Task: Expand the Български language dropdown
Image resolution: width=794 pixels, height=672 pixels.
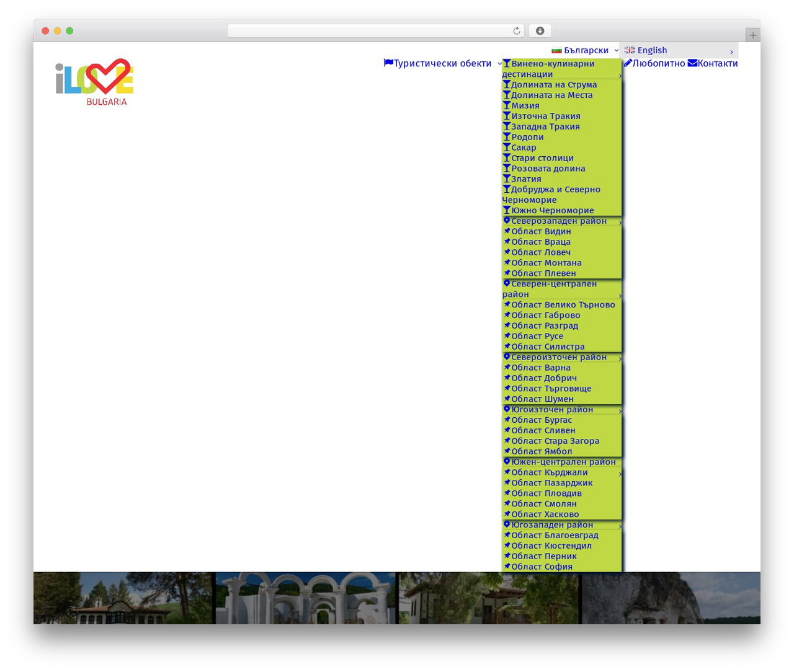Action: [616, 50]
